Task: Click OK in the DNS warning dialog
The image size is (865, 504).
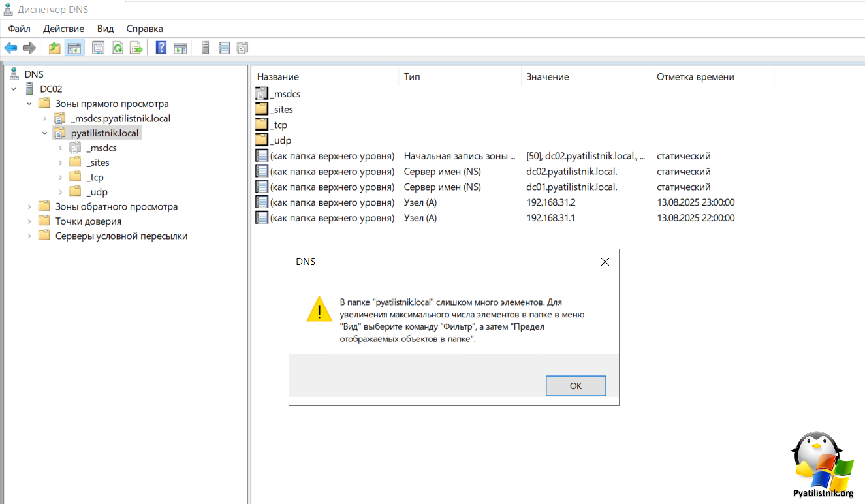Action: [576, 386]
